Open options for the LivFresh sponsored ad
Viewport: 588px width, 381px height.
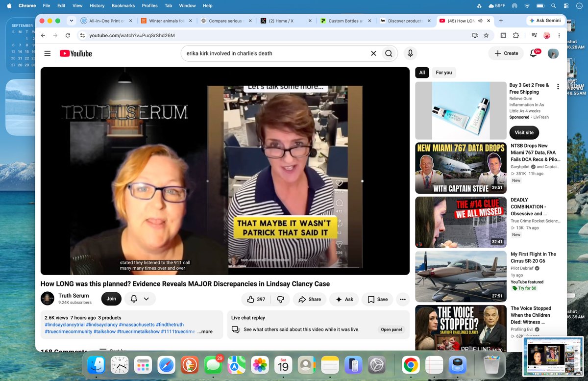pyautogui.click(x=558, y=86)
